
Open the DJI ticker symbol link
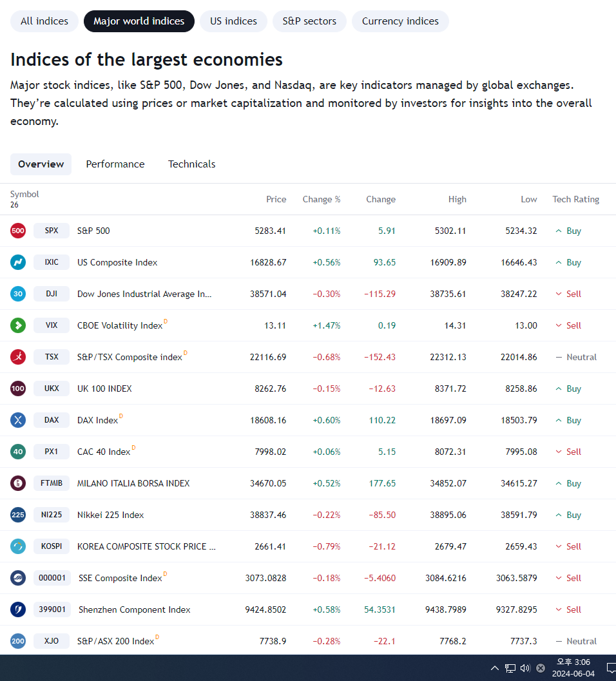[52, 294]
